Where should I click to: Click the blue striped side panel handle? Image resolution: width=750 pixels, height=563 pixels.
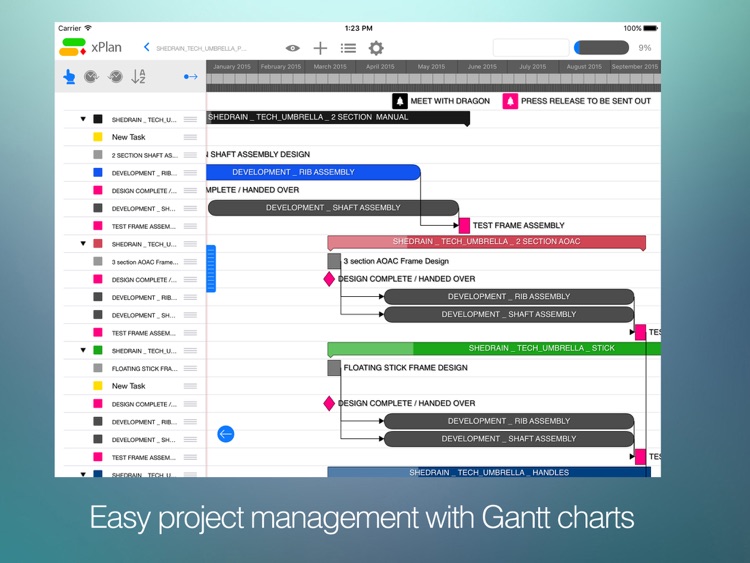click(211, 268)
